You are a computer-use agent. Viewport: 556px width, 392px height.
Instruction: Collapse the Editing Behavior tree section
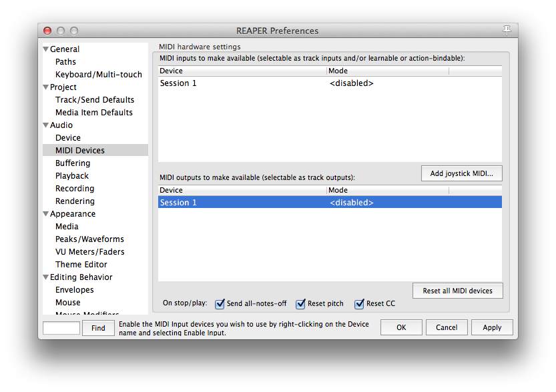(x=46, y=277)
